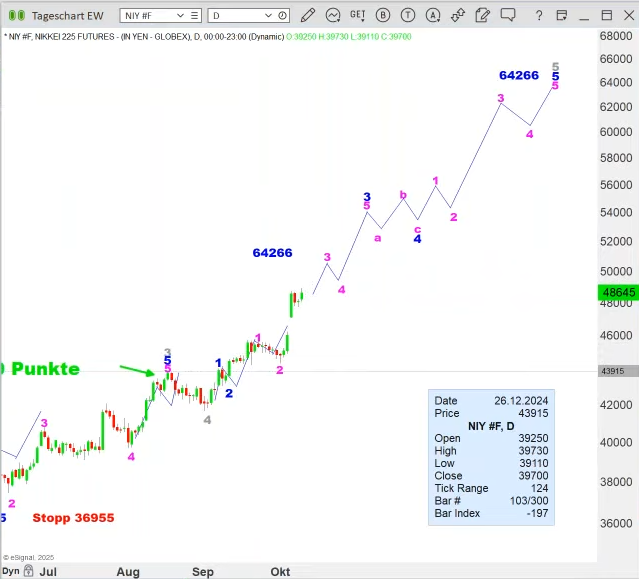
Task: Click the up-down arrows link icon
Action: pyautogui.click(x=455, y=16)
